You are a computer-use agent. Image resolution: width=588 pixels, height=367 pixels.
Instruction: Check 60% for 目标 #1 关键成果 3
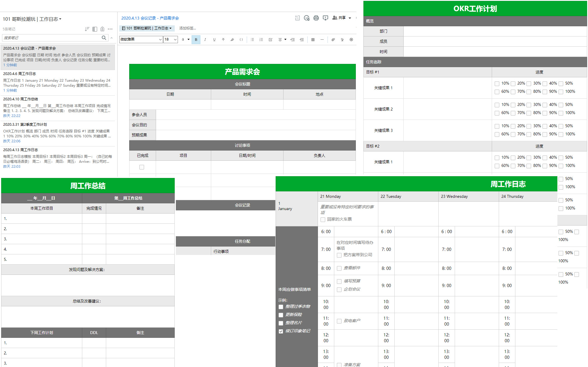tap(497, 134)
